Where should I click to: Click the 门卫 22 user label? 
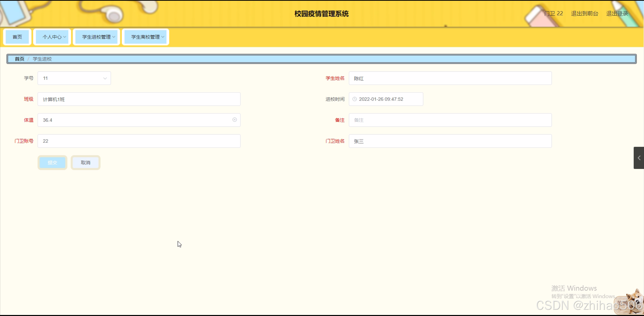(x=553, y=14)
